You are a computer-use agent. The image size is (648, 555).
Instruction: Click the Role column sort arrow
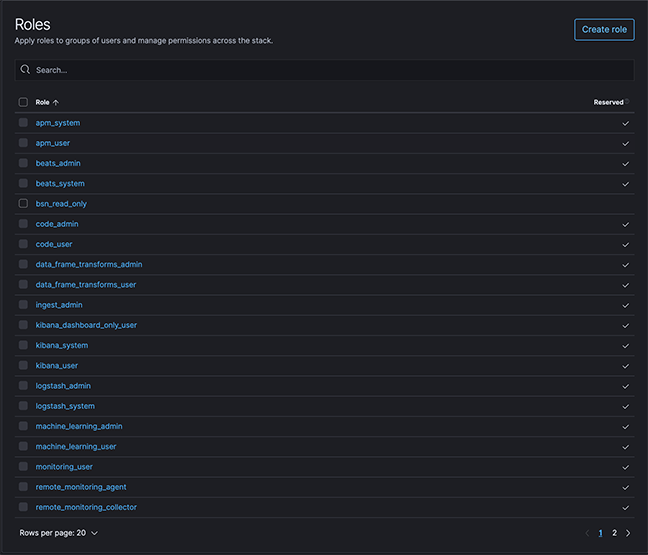pyautogui.click(x=56, y=102)
